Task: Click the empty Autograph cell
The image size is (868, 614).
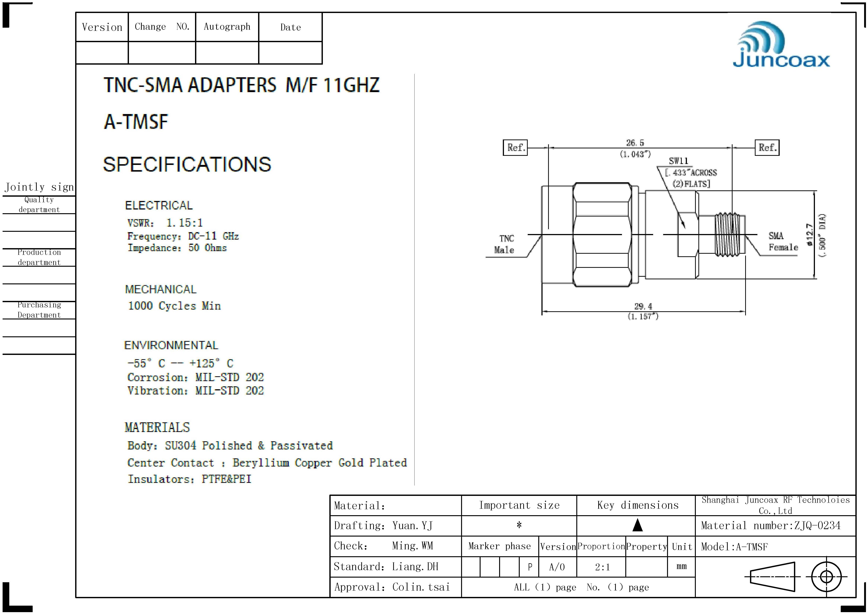Action: click(227, 53)
